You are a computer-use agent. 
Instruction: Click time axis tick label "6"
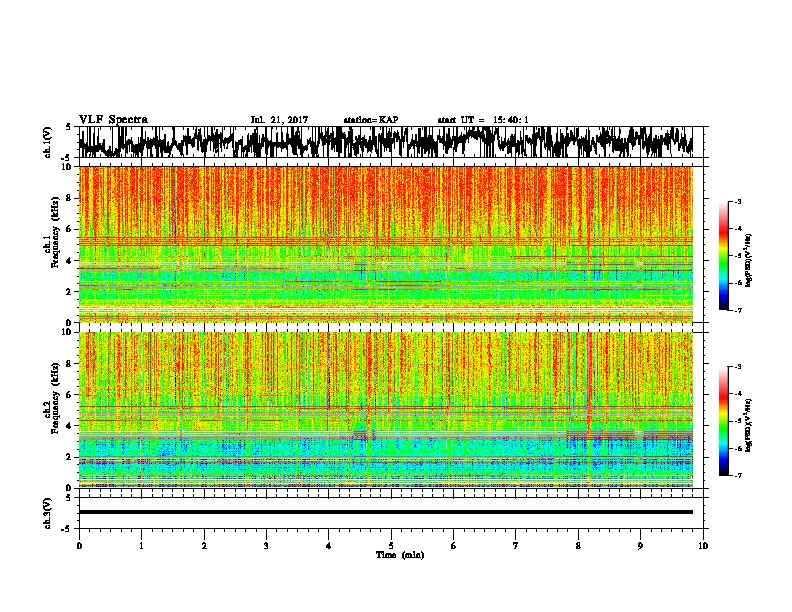tap(453, 546)
